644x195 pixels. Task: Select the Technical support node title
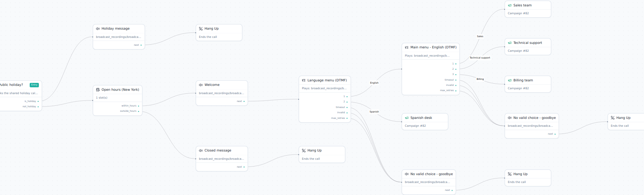[528, 43]
